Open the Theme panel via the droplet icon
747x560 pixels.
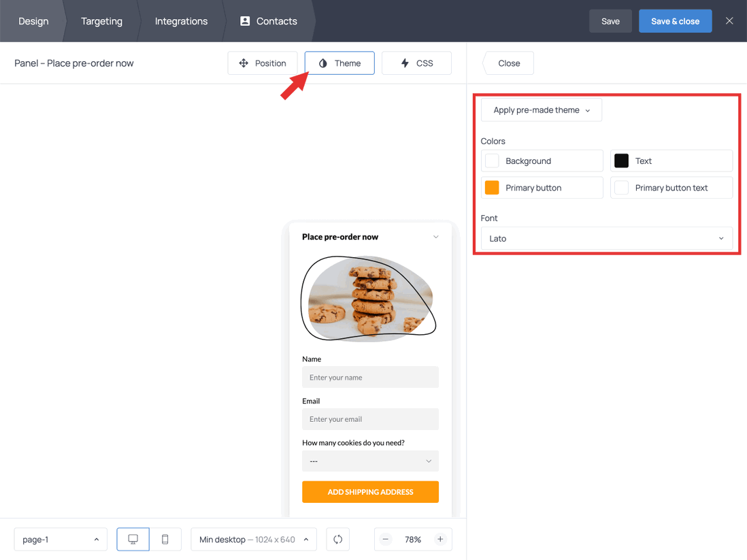click(x=322, y=63)
